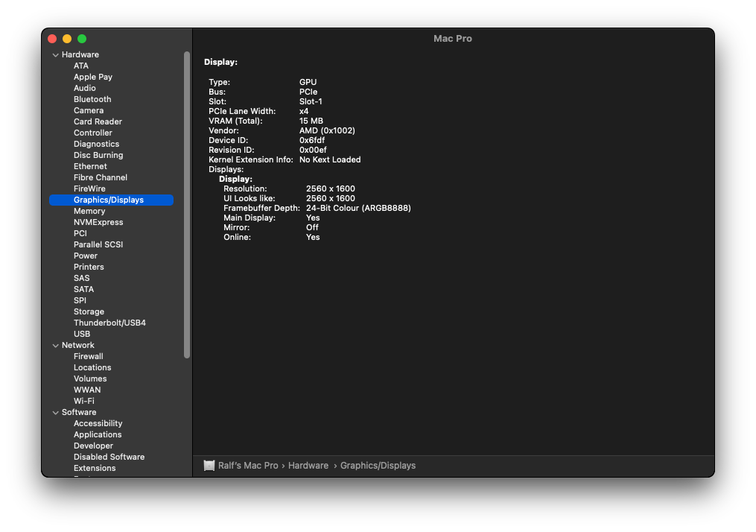Screen dimensions: 756x532
Task: Select NVMExpress in the sidebar
Action: [x=98, y=222]
